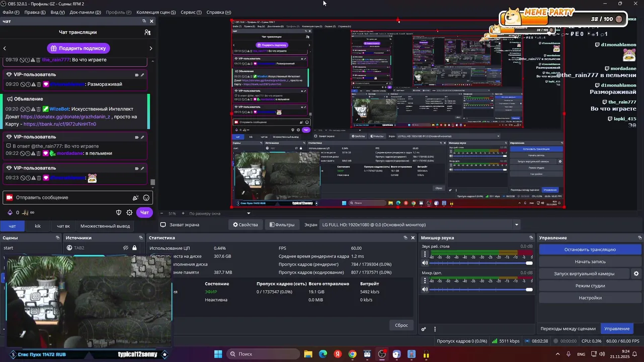The image size is (644, 362).
Task: Open options menu for Звук раб. стола
Action: [425, 254]
